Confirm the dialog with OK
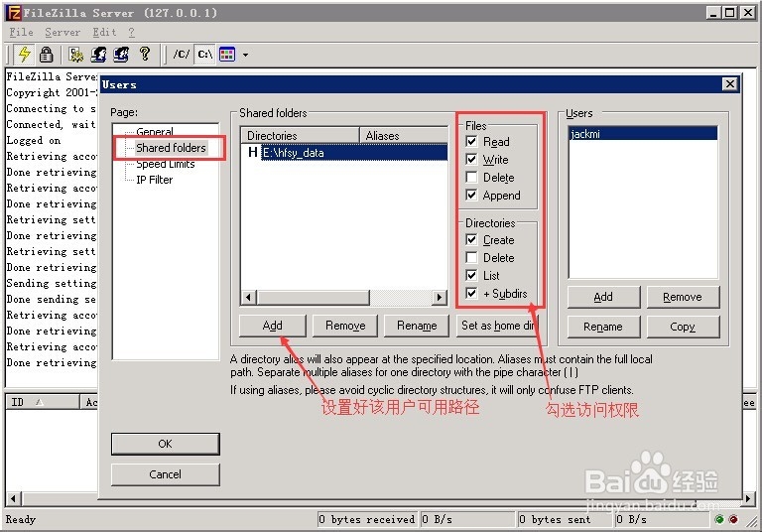This screenshot has height=532, width=762. coord(166,444)
